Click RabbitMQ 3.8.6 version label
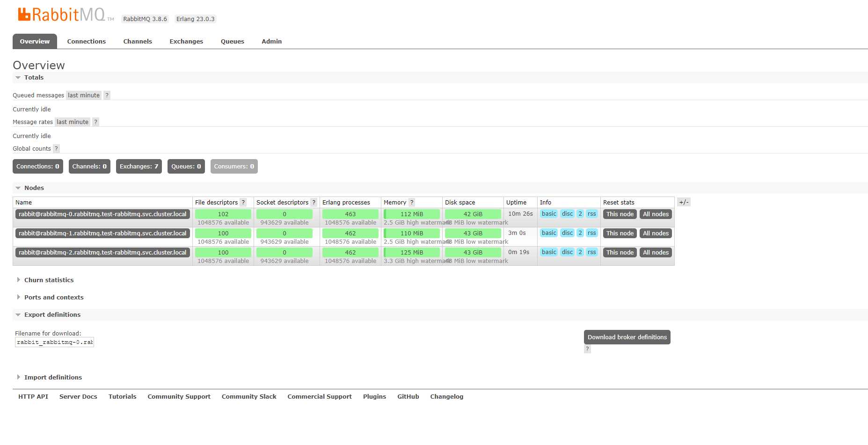This screenshot has width=868, height=445. pos(145,19)
